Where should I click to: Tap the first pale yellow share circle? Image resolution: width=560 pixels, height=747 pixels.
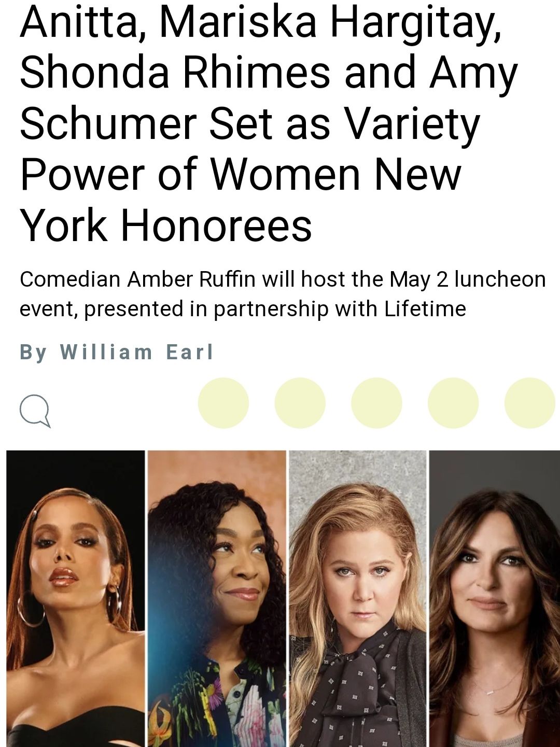(x=223, y=403)
